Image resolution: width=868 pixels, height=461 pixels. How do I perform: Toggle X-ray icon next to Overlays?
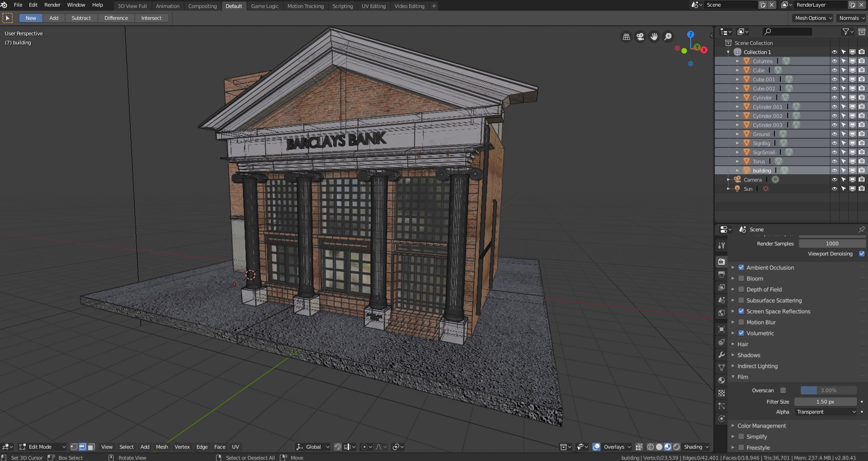pyautogui.click(x=639, y=447)
